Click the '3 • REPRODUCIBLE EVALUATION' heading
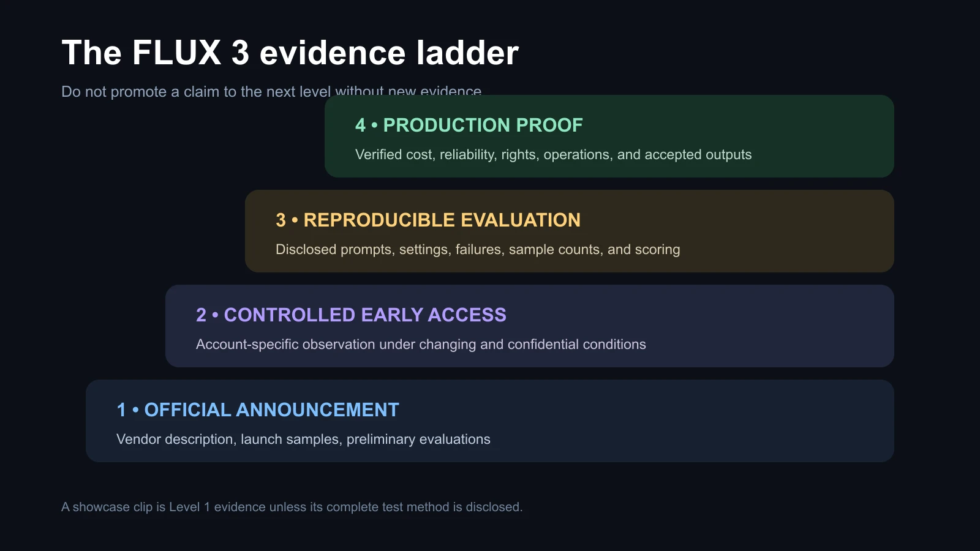 click(428, 220)
